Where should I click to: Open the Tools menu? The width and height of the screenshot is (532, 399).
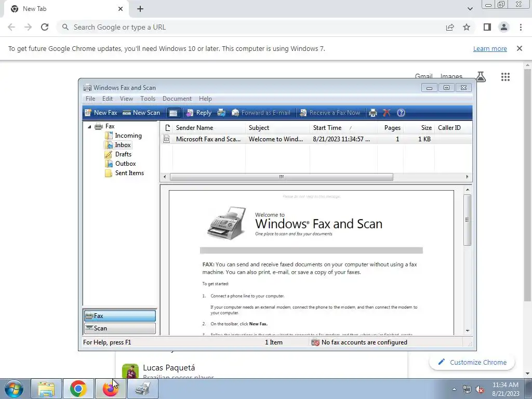pos(148,99)
